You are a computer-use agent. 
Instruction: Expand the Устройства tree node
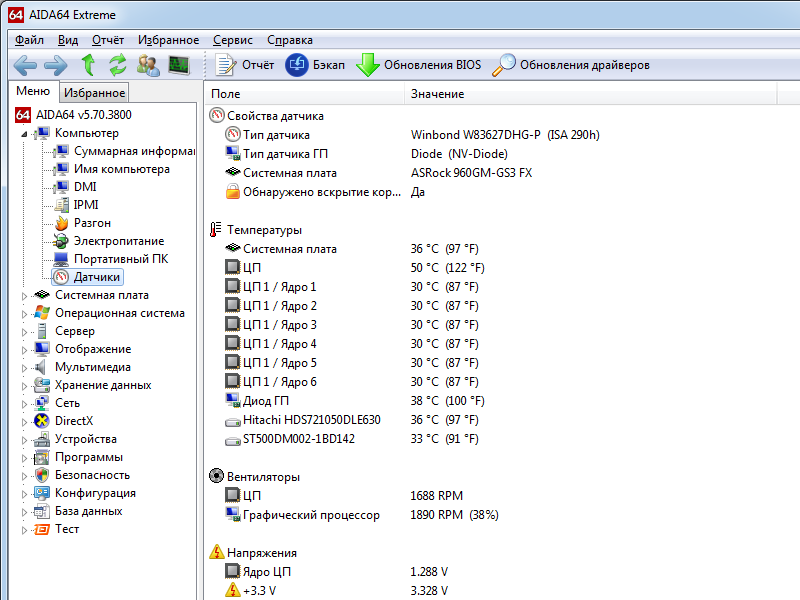[24, 440]
